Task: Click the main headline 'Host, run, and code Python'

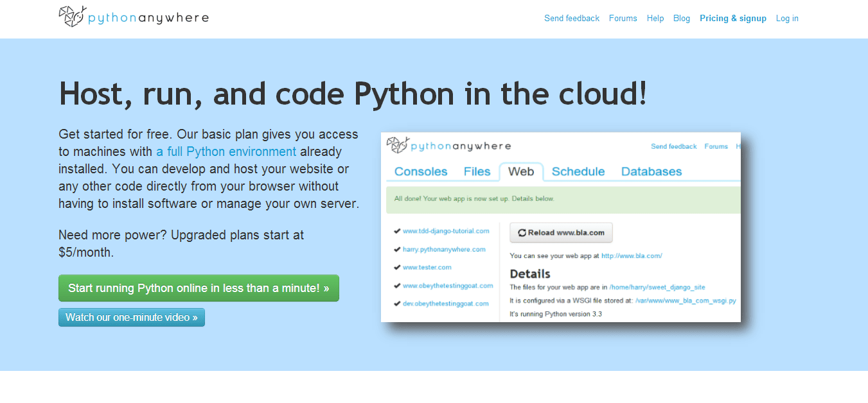Action: tap(353, 94)
